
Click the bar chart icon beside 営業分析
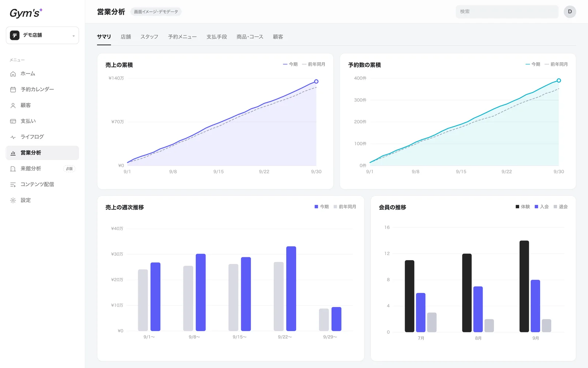tap(13, 153)
